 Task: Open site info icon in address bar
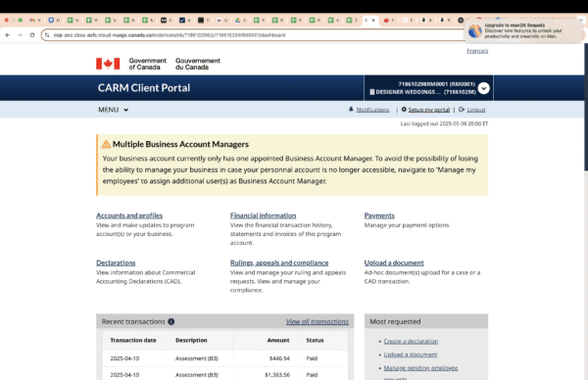pyautogui.click(x=47, y=35)
